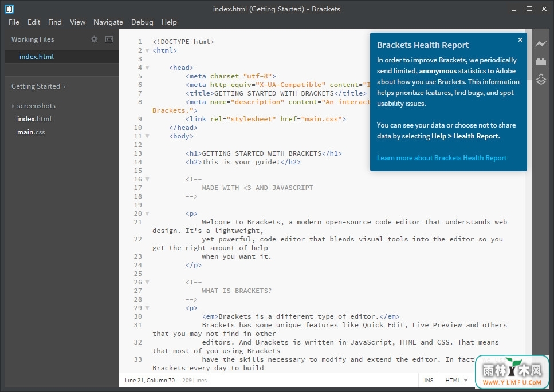This screenshot has height=392, width=554.
Task: Expand the screenshots folder
Action: (x=13, y=106)
